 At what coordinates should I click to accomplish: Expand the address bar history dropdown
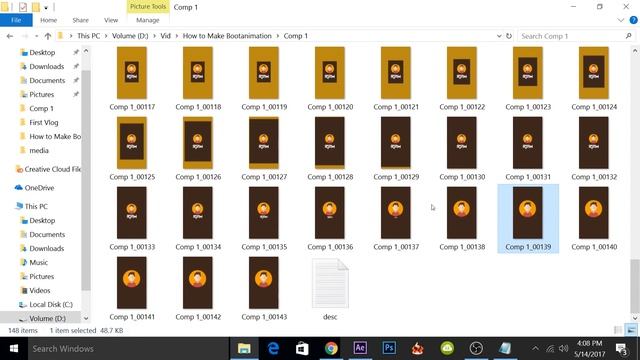click(x=499, y=36)
